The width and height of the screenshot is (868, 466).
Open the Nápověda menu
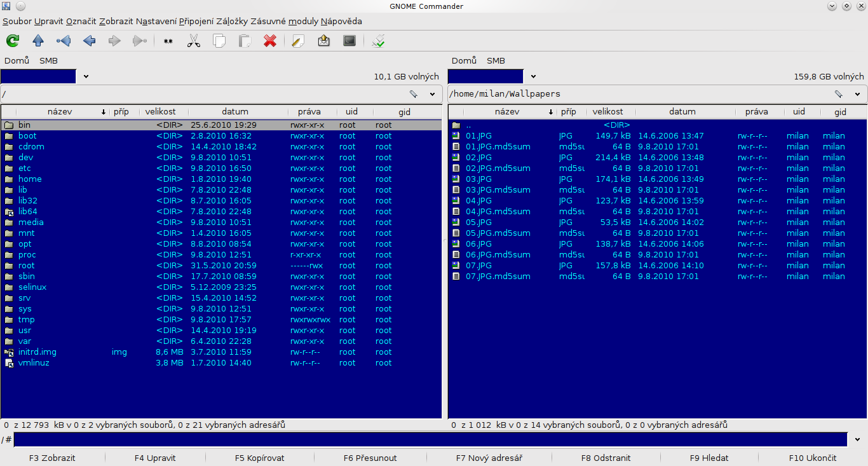click(x=341, y=21)
